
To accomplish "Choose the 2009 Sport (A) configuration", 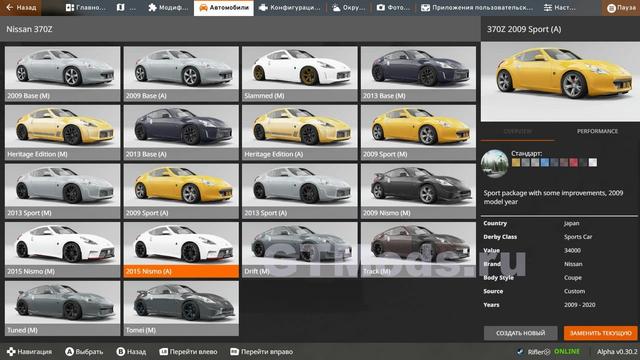I will (181, 191).
